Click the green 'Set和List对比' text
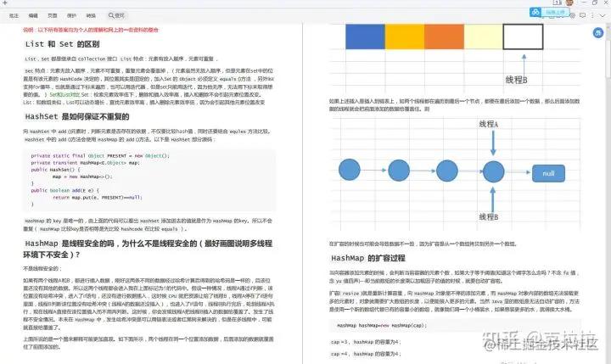This screenshot has height=364, width=611. tap(64, 95)
